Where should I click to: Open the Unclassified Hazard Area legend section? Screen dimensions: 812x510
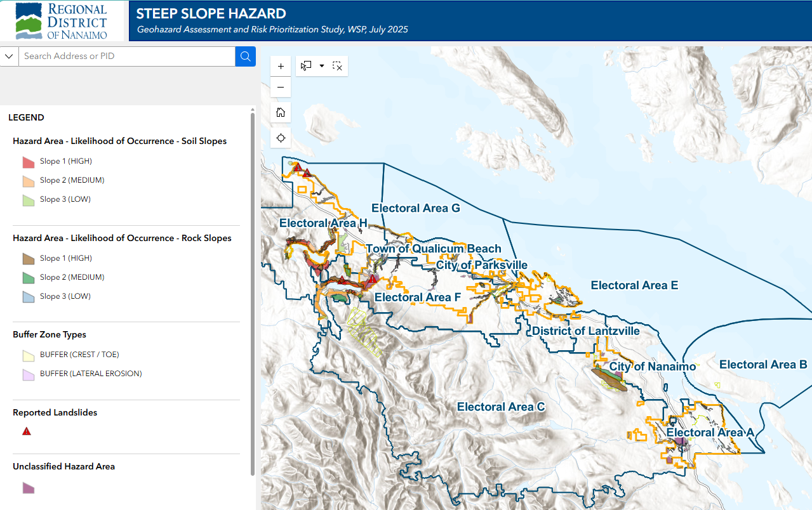[63, 466]
